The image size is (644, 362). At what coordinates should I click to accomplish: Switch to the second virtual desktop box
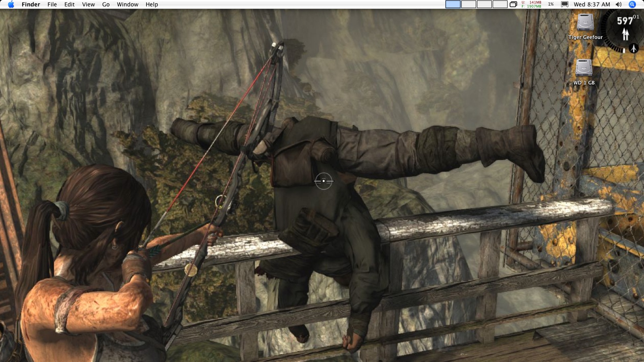(469, 4)
